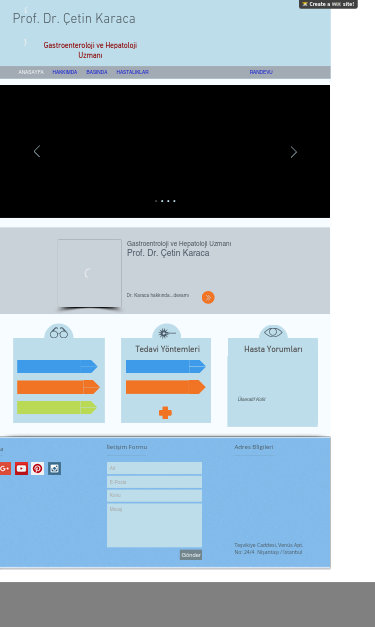Advance slideshow with right arrow
Screen dimensions: 375x627
(x=294, y=152)
